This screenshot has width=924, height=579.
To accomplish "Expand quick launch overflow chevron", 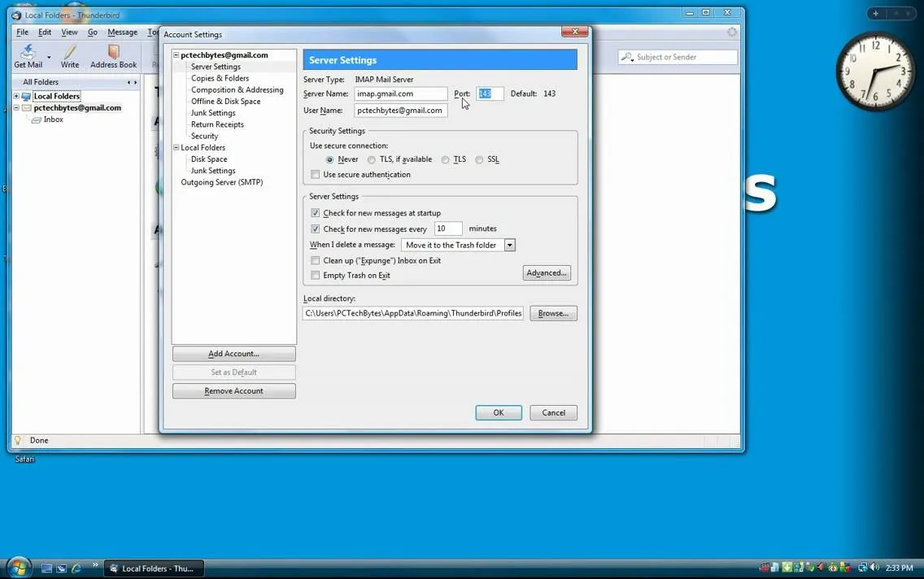I will [x=95, y=565].
